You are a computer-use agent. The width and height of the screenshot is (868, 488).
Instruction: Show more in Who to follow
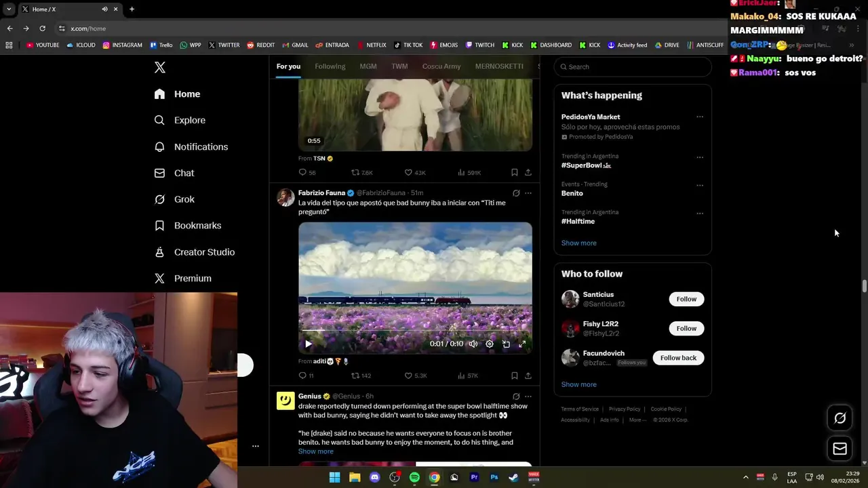pyautogui.click(x=578, y=384)
